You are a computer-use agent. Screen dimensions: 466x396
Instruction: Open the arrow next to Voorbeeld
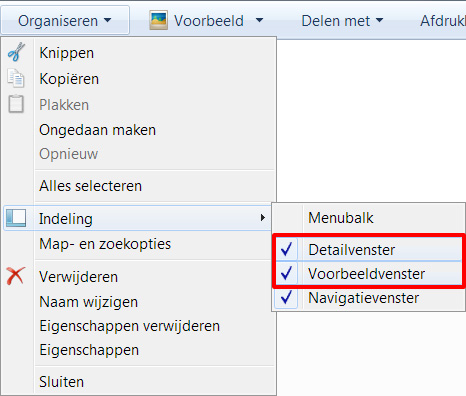point(259,20)
